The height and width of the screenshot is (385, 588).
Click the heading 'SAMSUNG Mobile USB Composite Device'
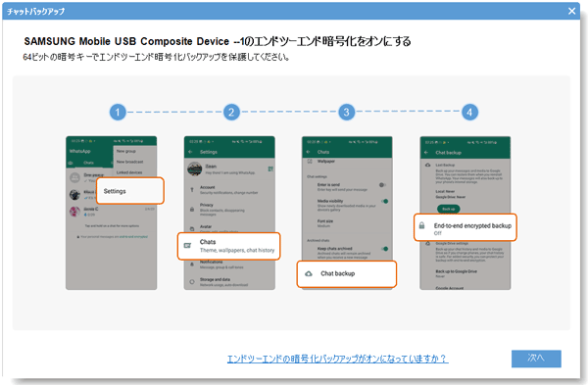tap(126, 41)
